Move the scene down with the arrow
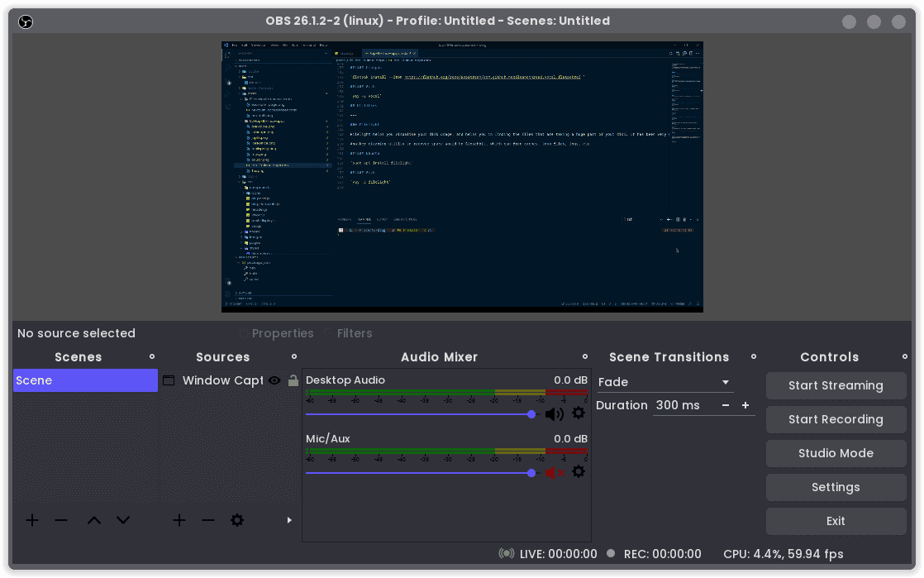This screenshot has height=578, width=924. point(123,520)
